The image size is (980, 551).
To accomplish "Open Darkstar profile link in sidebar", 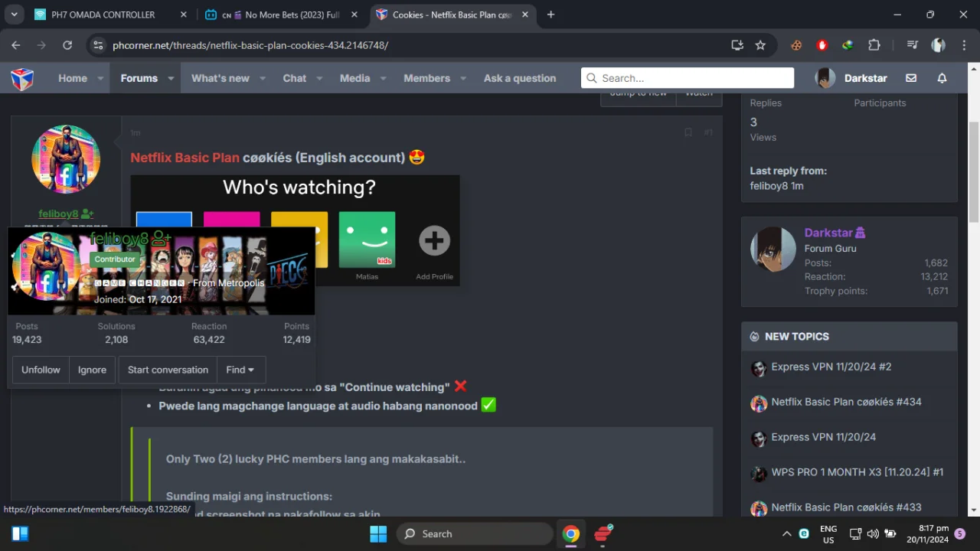I will tap(828, 233).
